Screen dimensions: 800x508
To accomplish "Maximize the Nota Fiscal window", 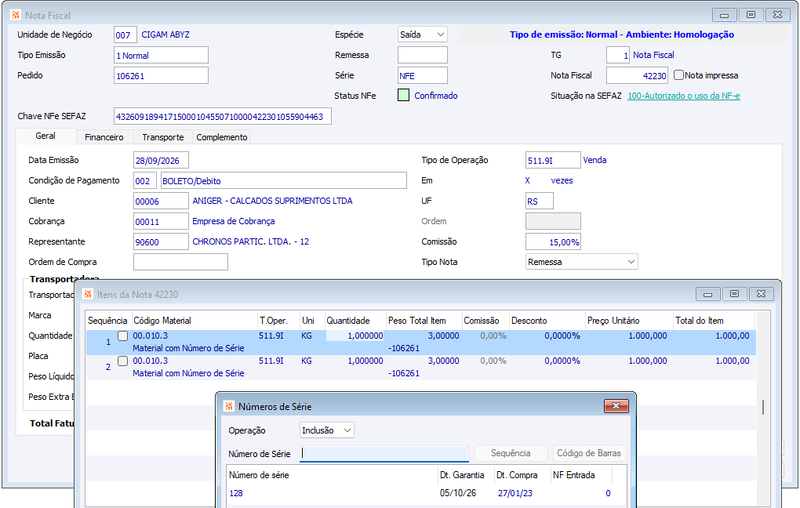I will pyautogui.click(x=751, y=15).
